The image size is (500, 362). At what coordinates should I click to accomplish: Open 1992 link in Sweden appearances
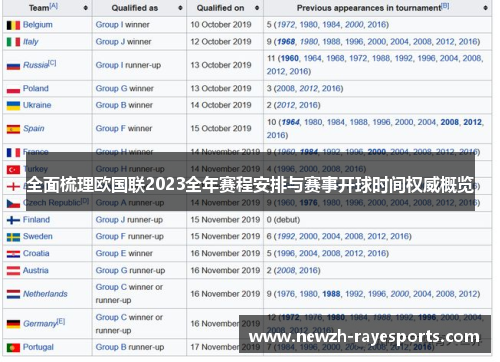pyautogui.click(x=286, y=236)
